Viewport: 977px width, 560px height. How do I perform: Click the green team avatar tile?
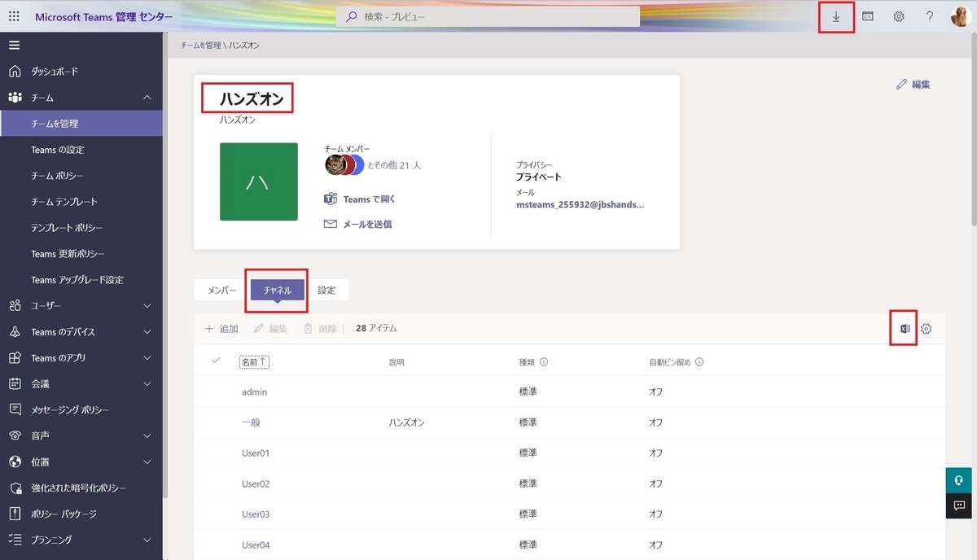258,182
